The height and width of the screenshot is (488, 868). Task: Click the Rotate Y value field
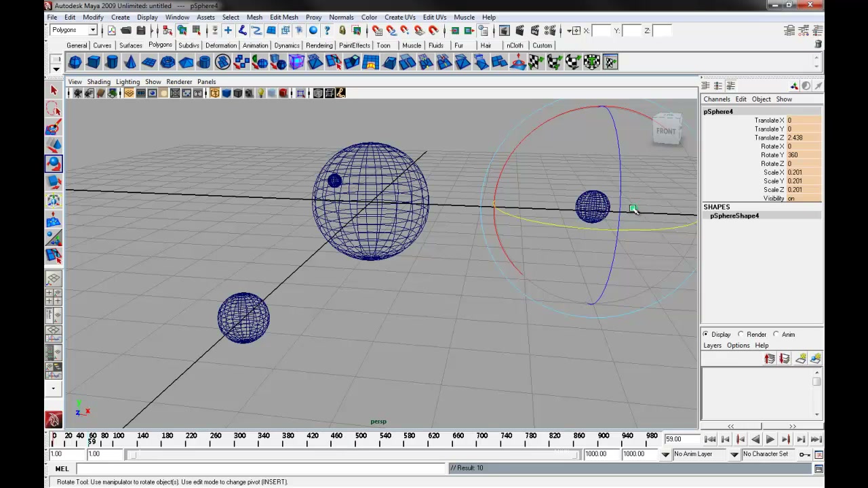(x=804, y=155)
